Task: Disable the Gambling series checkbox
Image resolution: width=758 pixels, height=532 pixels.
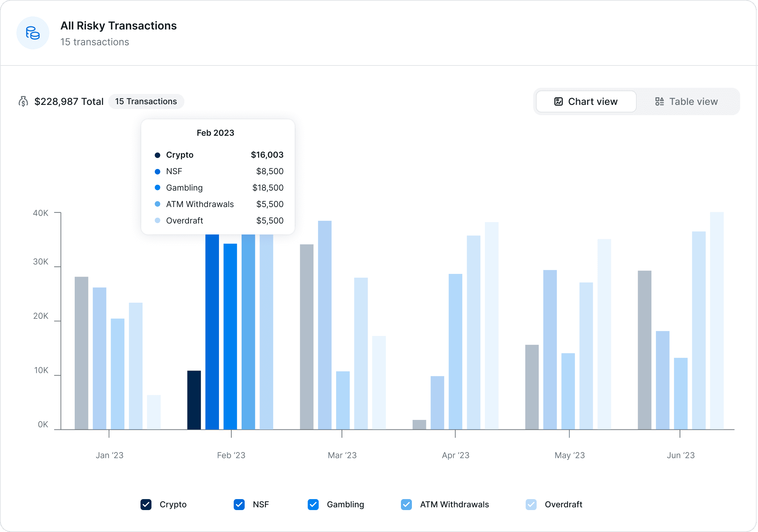Action: [313, 504]
